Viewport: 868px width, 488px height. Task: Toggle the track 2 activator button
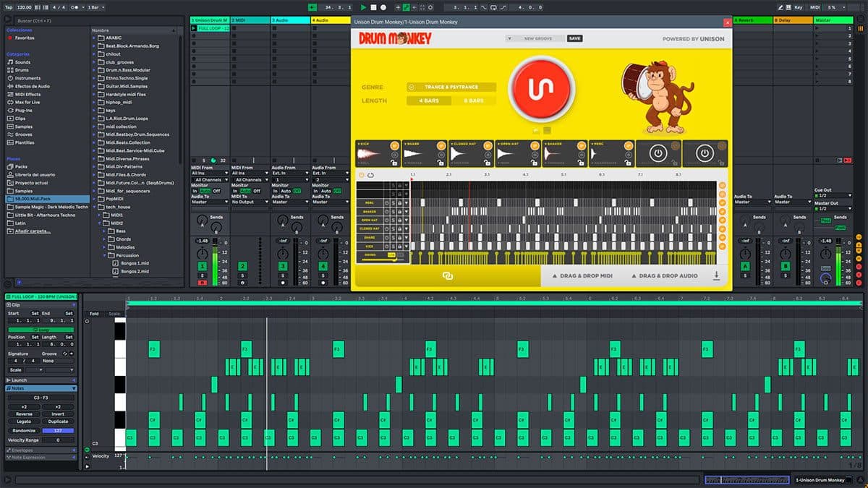click(x=243, y=267)
